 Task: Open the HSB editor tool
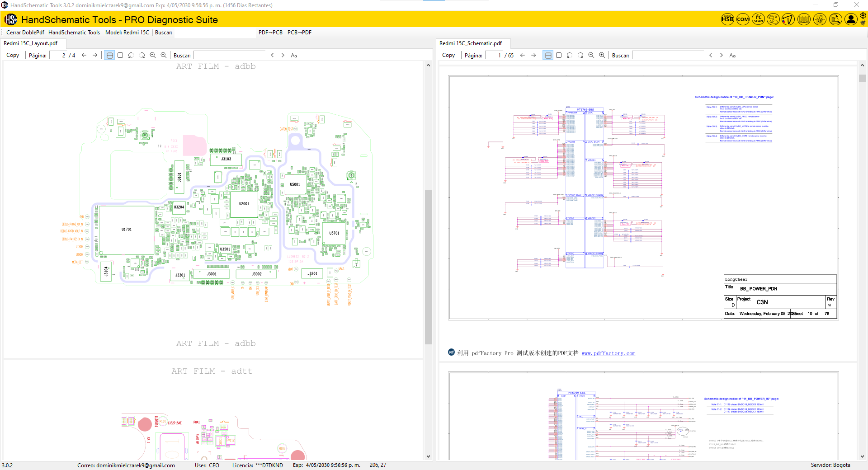pyautogui.click(x=727, y=19)
